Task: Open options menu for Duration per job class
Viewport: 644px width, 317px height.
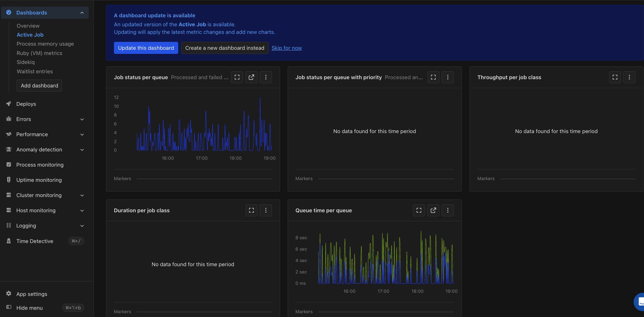Action: click(266, 211)
